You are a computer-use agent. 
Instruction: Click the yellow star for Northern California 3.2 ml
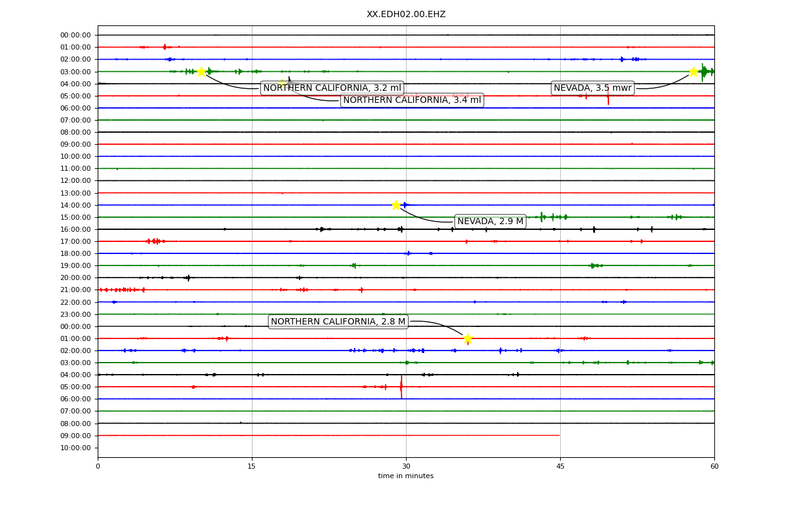click(x=201, y=72)
